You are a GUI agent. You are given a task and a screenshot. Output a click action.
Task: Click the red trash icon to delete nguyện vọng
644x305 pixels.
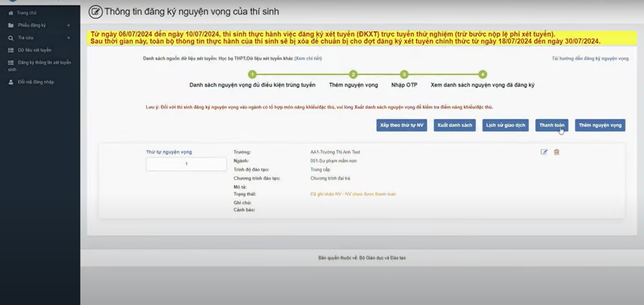coord(556,152)
